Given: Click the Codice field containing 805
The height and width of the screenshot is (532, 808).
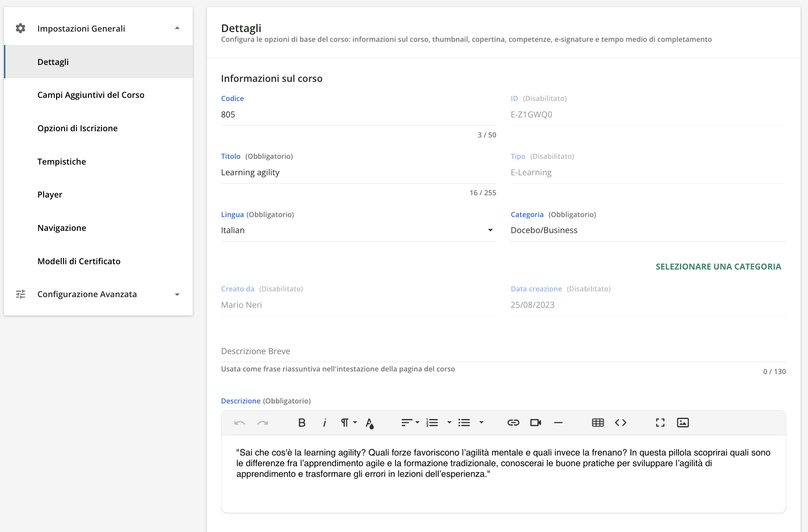Looking at the screenshot, I should point(359,115).
